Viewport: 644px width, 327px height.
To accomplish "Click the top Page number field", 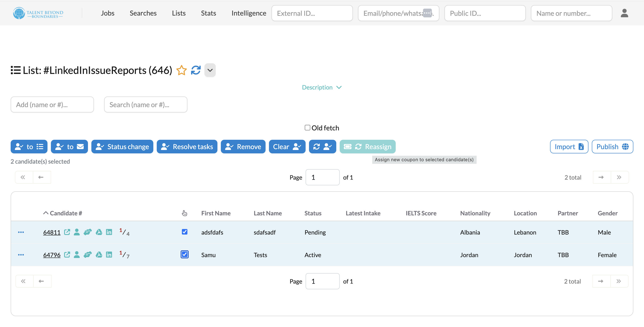I will point(322,177).
